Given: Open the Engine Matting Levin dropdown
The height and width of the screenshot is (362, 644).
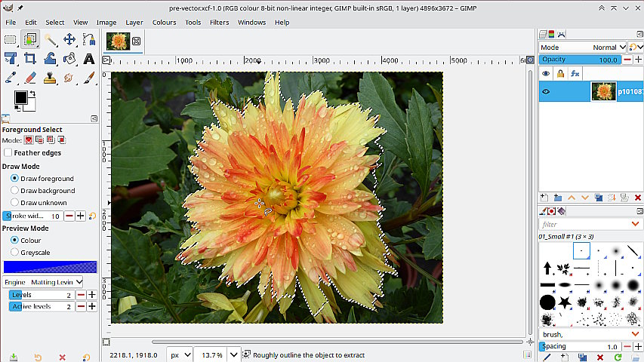Looking at the screenshot, I should tap(43, 282).
